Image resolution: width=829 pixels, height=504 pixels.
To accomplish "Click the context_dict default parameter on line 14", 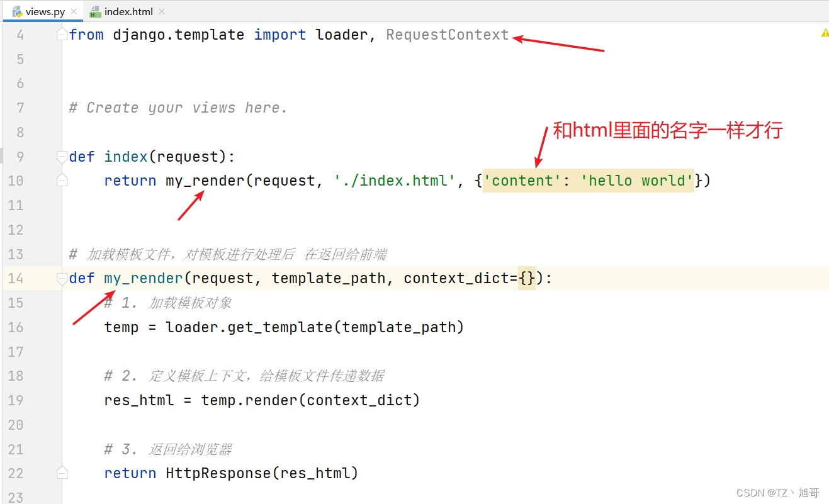I will tap(460, 279).
